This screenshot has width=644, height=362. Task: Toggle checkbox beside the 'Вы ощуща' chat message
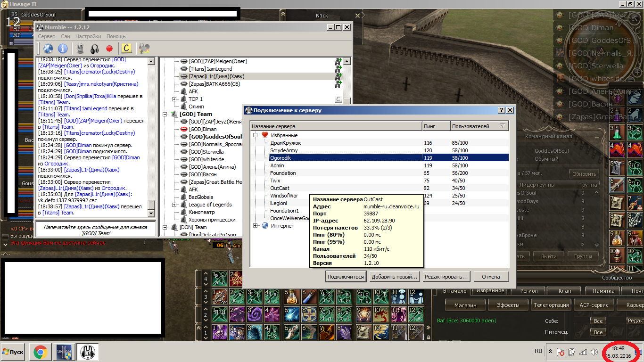pyautogui.click(x=5, y=236)
